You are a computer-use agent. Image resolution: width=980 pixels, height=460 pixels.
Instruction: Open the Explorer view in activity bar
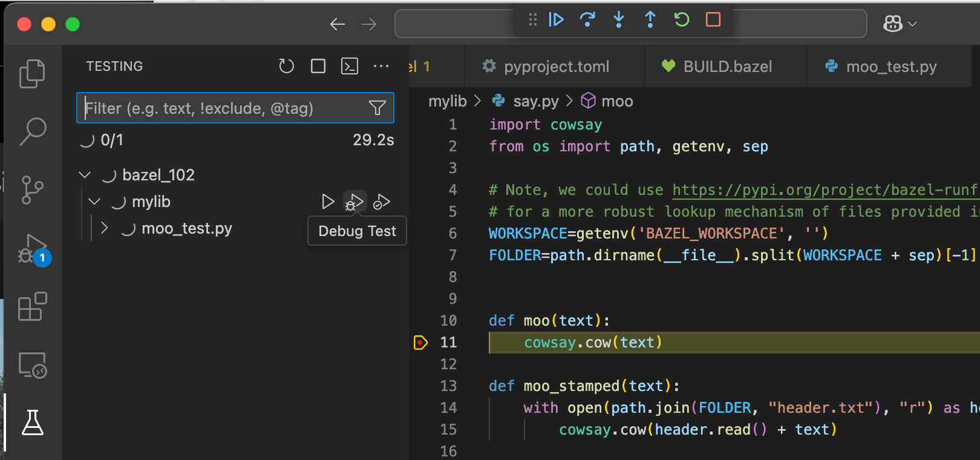tap(33, 74)
